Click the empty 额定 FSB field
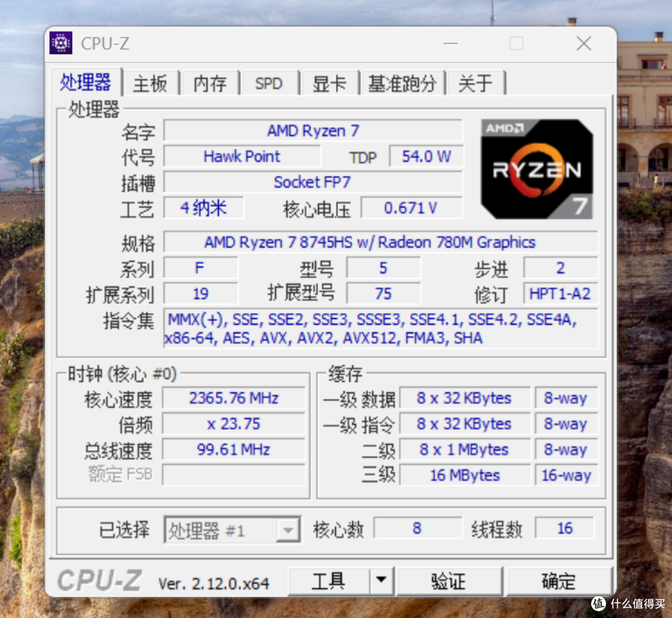The height and width of the screenshot is (618, 672). 233,475
